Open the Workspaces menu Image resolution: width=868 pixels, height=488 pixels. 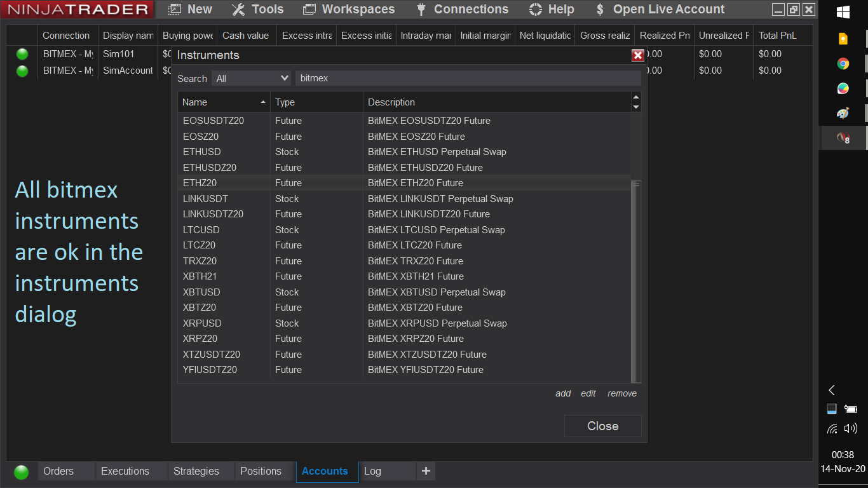(x=349, y=10)
